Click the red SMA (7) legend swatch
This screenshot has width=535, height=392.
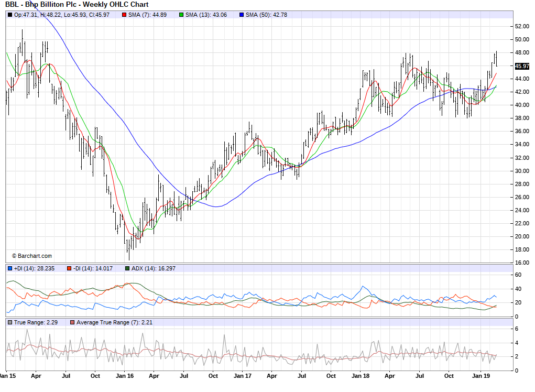pyautogui.click(x=124, y=15)
